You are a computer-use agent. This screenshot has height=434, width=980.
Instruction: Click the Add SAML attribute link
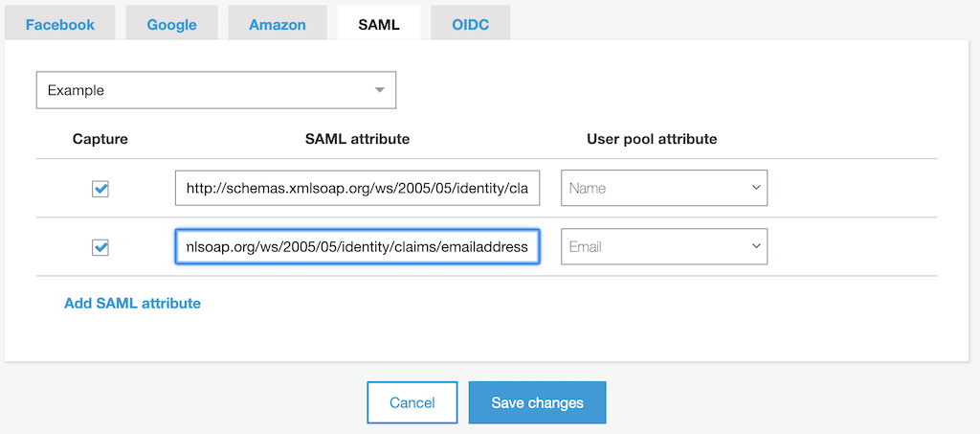[x=132, y=304]
